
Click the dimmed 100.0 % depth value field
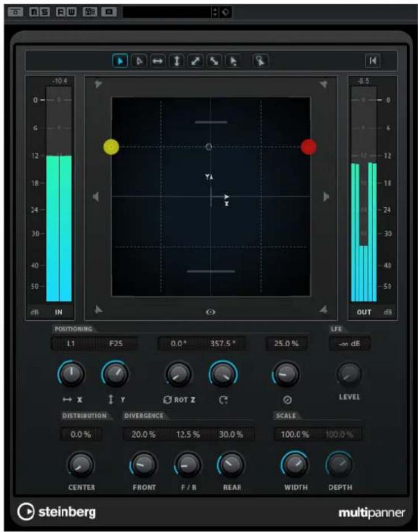click(339, 434)
